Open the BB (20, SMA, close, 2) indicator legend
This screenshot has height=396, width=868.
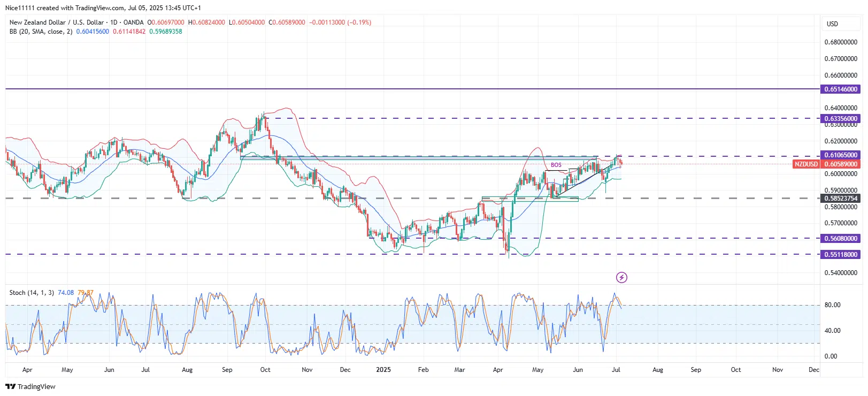[41, 32]
